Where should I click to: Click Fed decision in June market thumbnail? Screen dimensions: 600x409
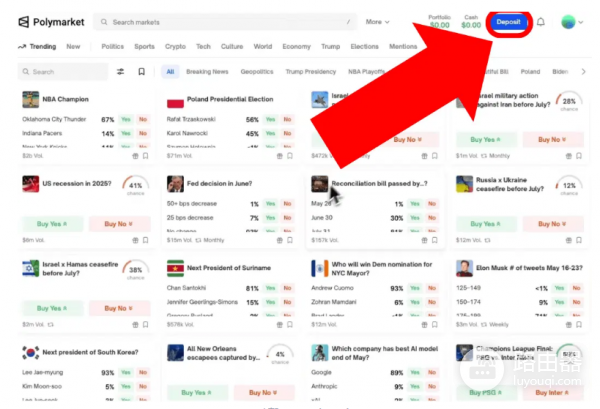[x=175, y=184]
